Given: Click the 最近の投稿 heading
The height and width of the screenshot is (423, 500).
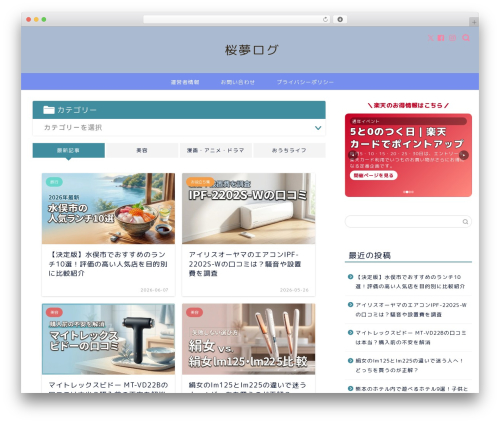Looking at the screenshot, I should click(x=369, y=256).
